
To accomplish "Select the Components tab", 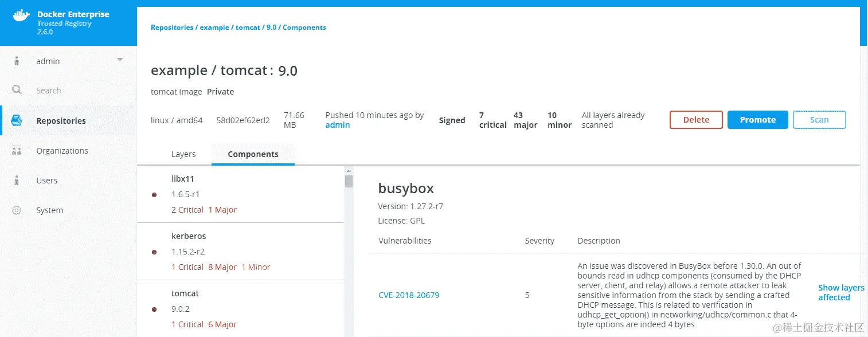I will click(253, 154).
